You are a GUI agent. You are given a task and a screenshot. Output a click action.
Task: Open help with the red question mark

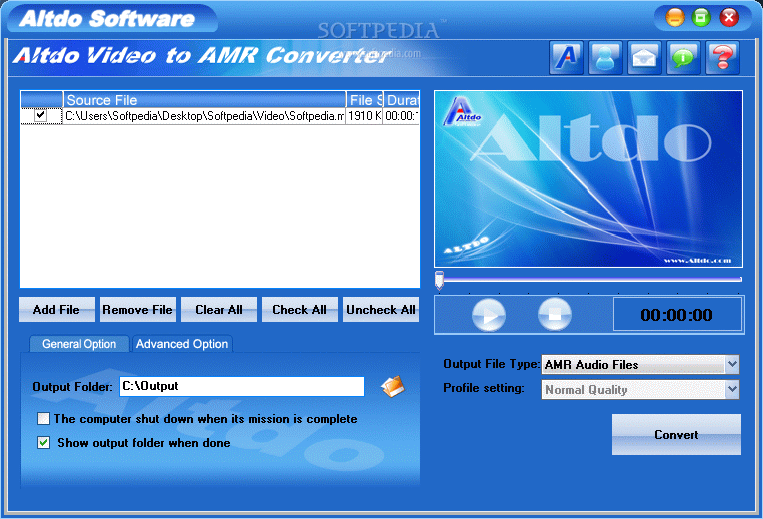tap(723, 58)
